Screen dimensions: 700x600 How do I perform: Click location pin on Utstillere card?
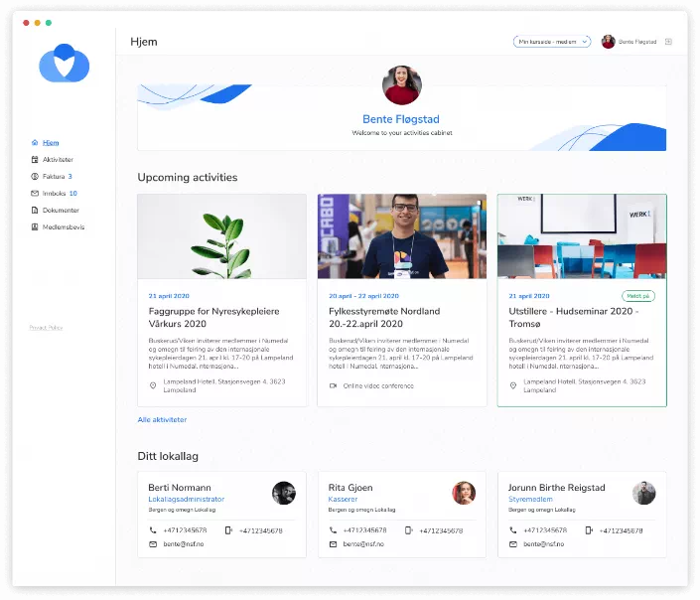[513, 385]
